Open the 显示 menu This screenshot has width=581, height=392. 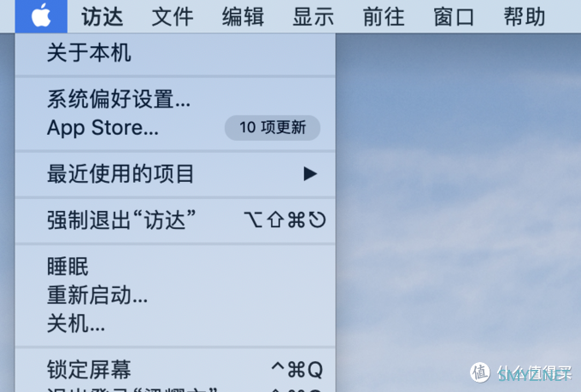click(314, 17)
